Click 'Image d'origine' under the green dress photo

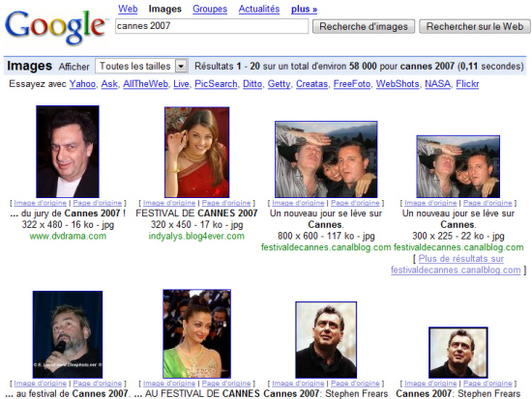click(x=169, y=384)
